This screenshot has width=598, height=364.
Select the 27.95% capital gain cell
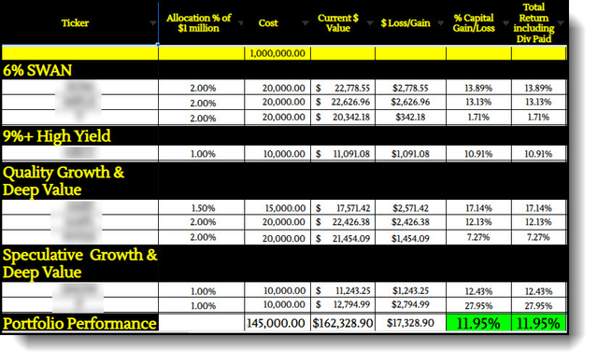pyautogui.click(x=478, y=306)
